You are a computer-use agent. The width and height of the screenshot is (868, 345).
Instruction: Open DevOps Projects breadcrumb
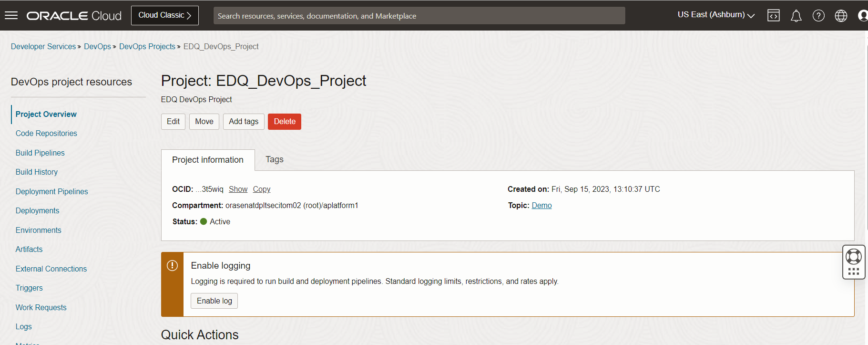[147, 46]
